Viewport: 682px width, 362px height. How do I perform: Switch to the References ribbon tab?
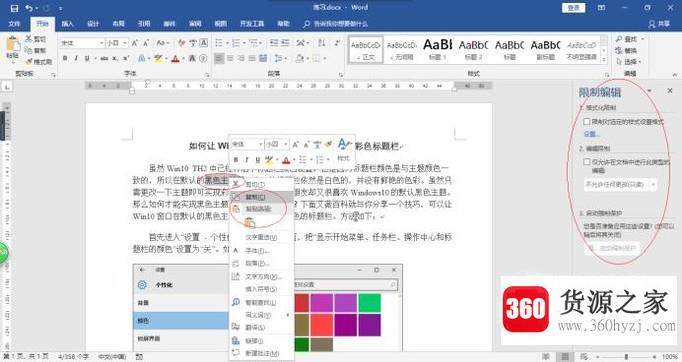pos(144,24)
